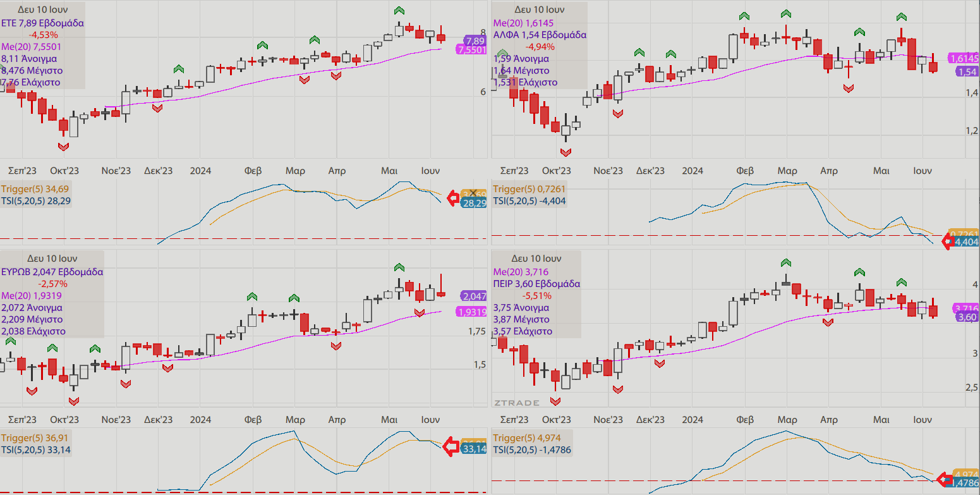Click red sell signal below ΑΛΦΑ October low

[x=566, y=152]
